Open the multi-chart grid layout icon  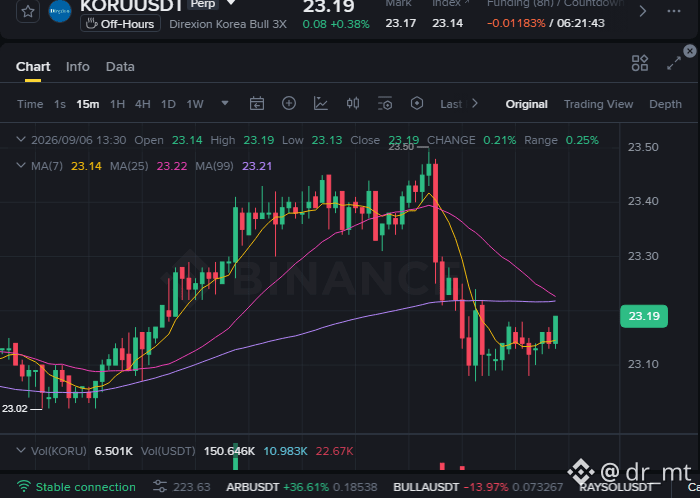[x=640, y=63]
